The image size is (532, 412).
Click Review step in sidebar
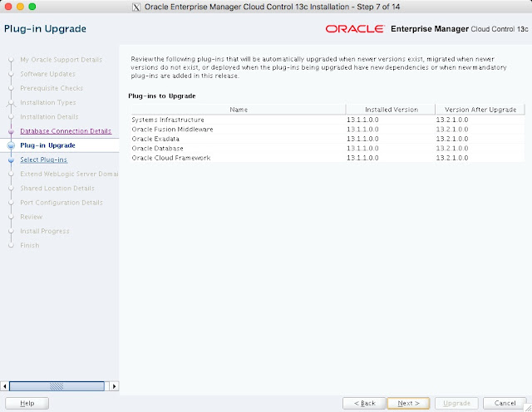[x=32, y=217]
